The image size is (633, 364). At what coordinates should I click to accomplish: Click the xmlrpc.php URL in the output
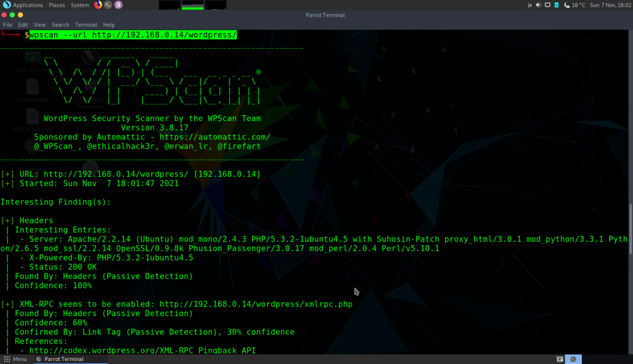click(x=256, y=304)
